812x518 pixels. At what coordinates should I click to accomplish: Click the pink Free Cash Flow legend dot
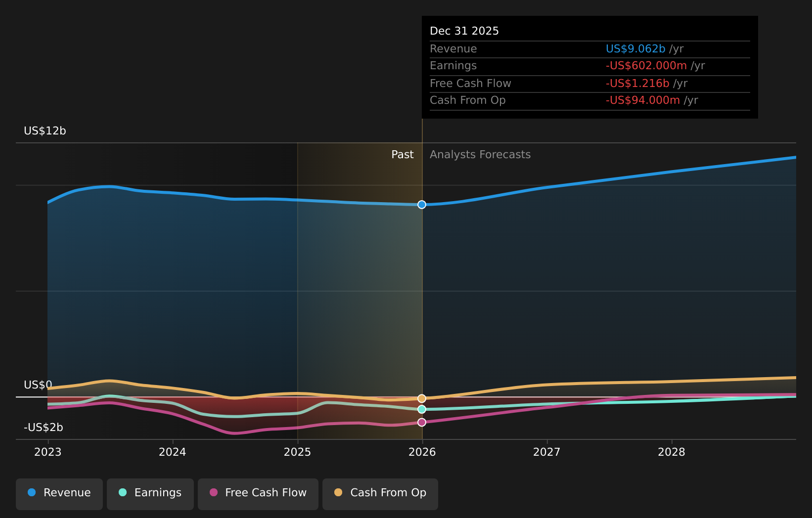point(213,492)
